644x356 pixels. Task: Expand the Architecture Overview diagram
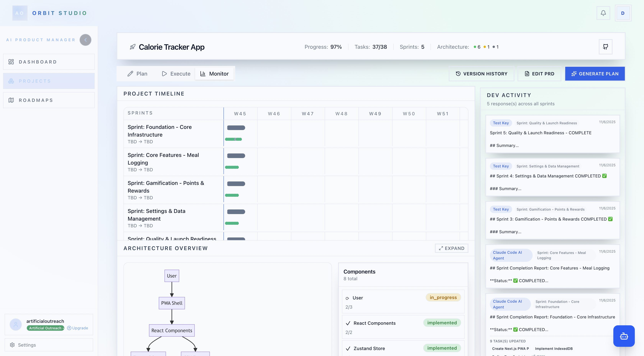click(x=451, y=248)
